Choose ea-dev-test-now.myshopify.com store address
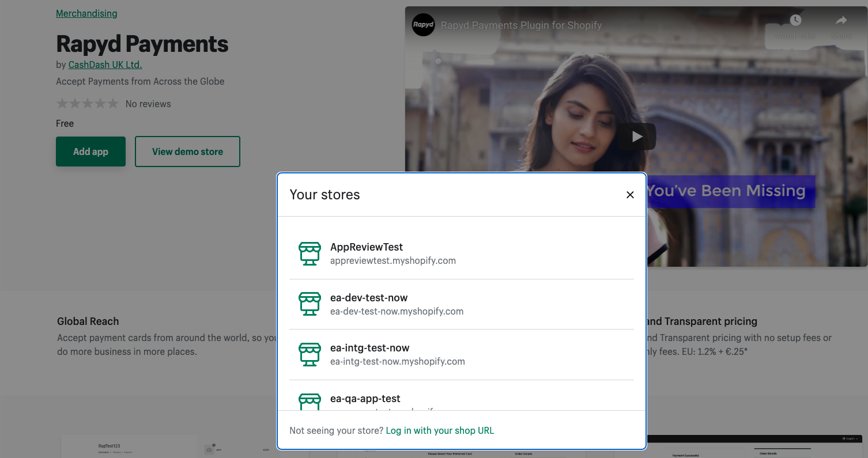This screenshot has width=868, height=458. pos(397,311)
